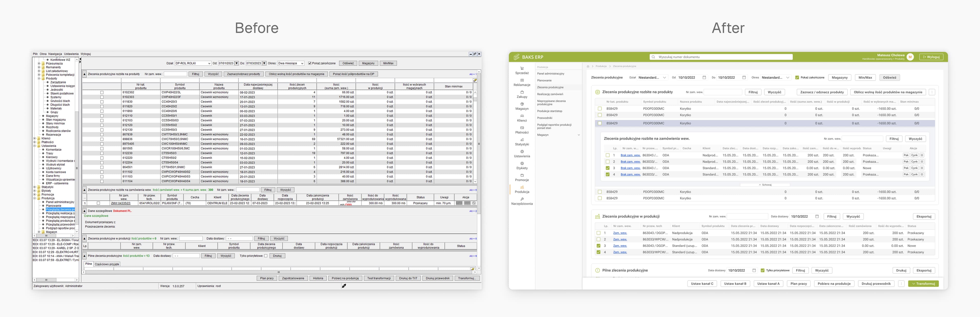Click Nr zam. wew. field in rozbite na produkty
Screen dimensions: 980x317
723,92
